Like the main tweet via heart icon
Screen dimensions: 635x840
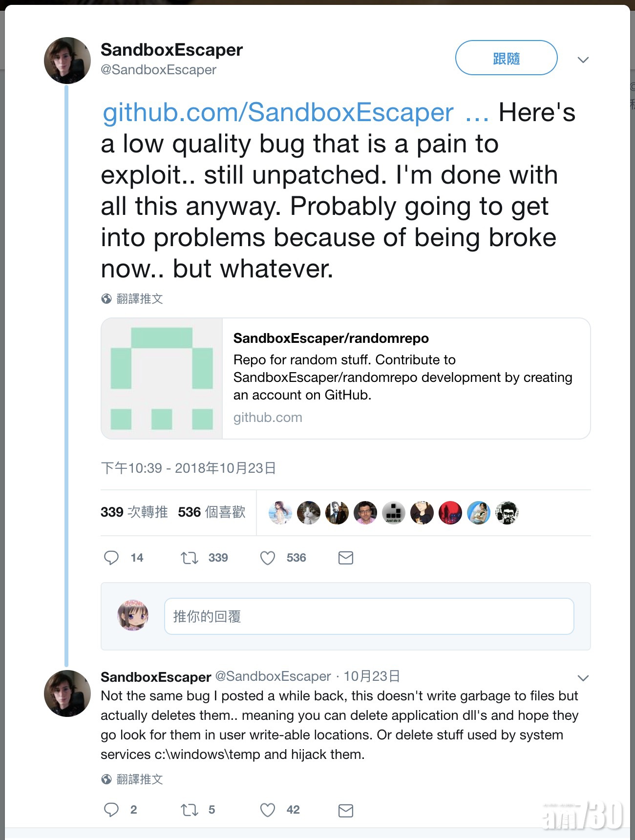(268, 558)
